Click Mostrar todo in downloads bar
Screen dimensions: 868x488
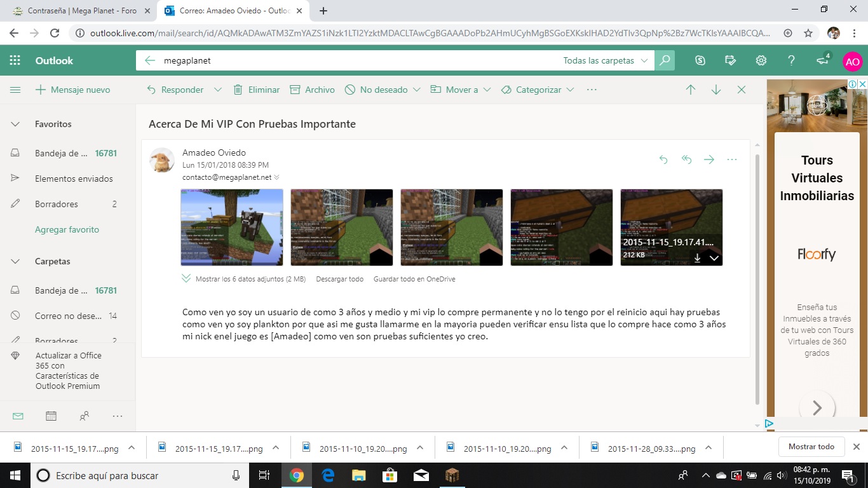coord(811,447)
